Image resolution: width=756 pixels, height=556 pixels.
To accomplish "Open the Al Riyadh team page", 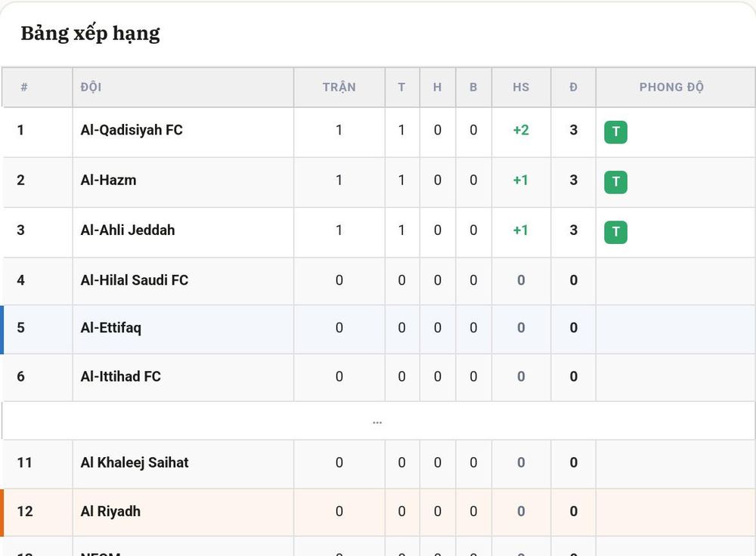I will click(110, 511).
